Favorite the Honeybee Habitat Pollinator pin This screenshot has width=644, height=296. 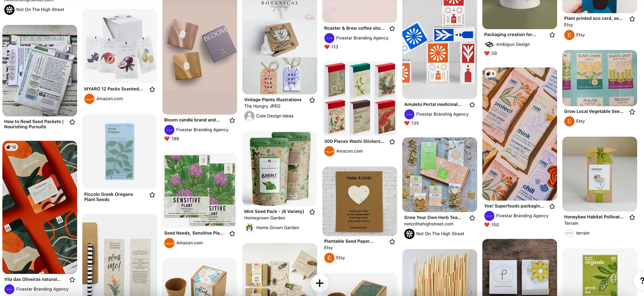point(632,217)
